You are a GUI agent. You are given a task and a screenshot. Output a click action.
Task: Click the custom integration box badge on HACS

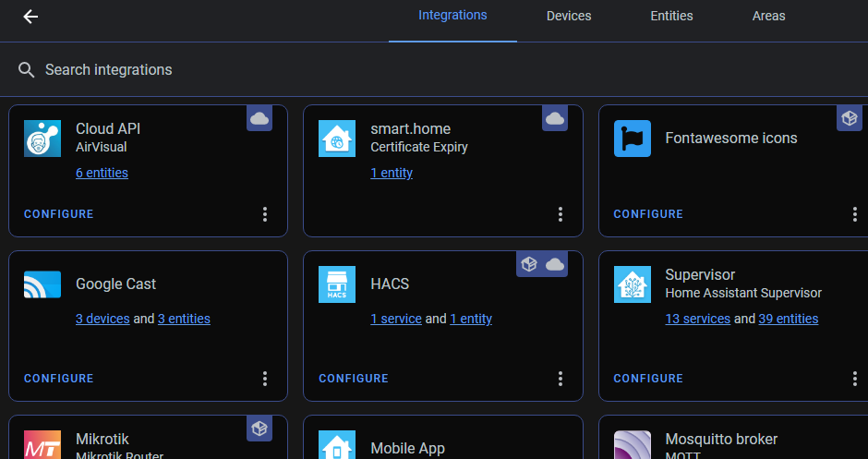[529, 264]
